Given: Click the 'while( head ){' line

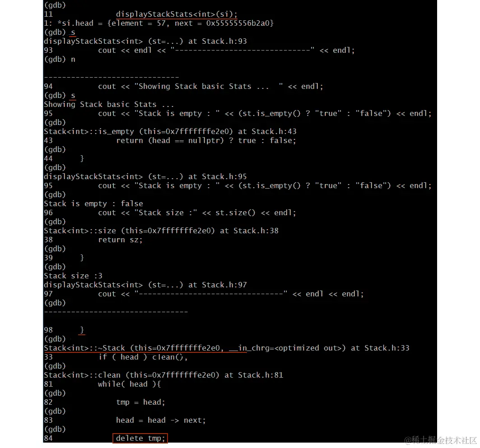Looking at the screenshot, I should 130,384.
